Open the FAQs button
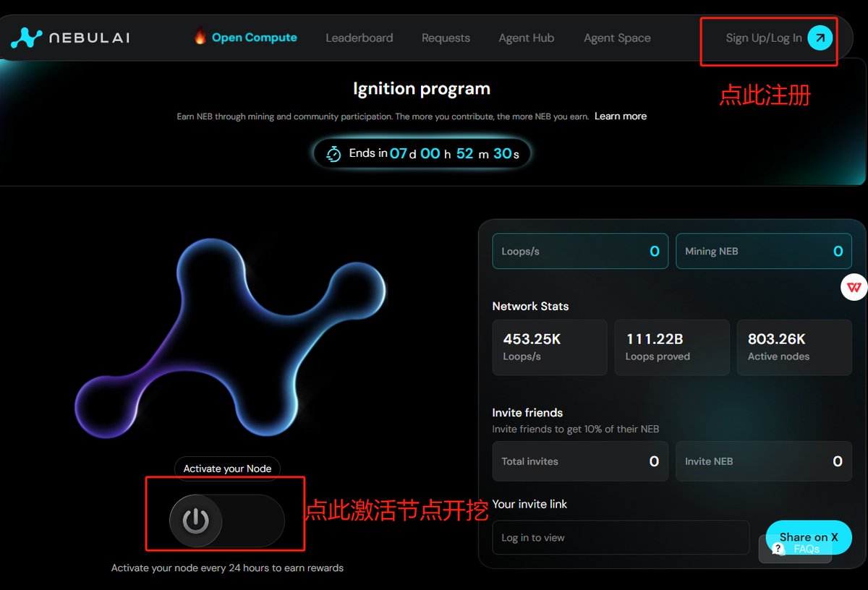The image size is (868, 590). tap(795, 550)
